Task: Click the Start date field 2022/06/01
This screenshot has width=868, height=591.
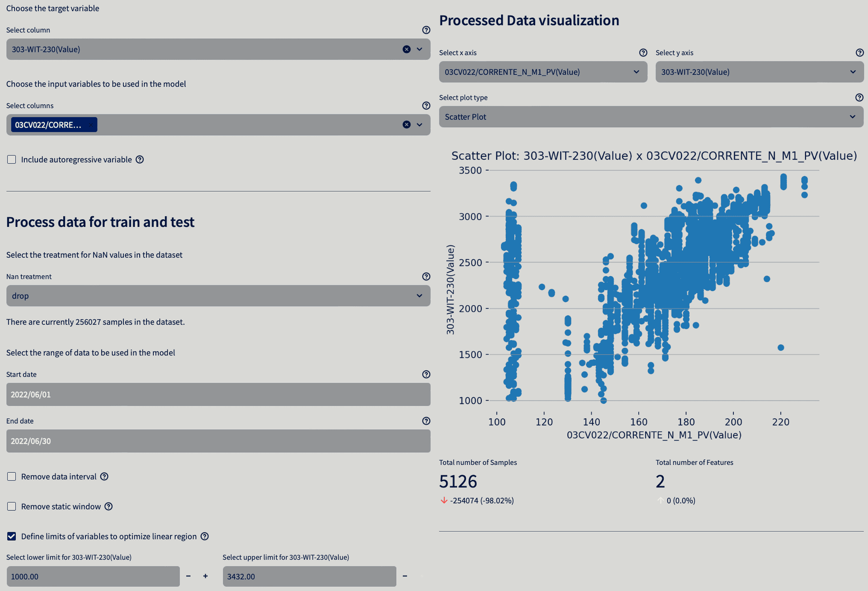Action: [x=218, y=394]
